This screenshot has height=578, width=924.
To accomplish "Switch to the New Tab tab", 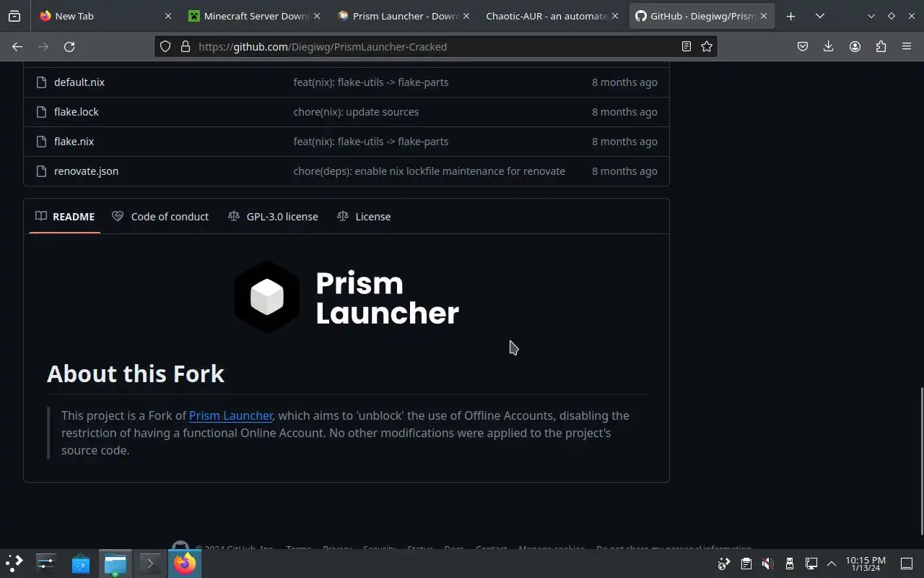I will click(105, 16).
